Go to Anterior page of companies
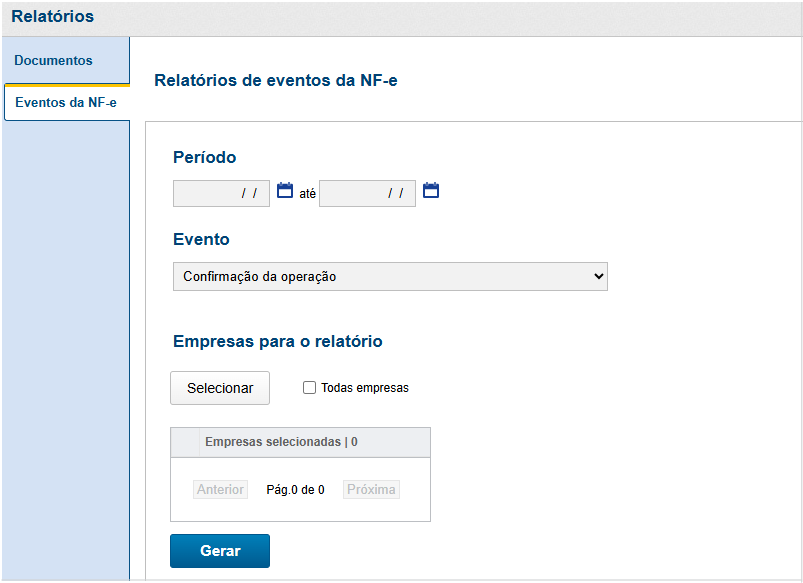The height and width of the screenshot is (583, 803). tap(220, 490)
